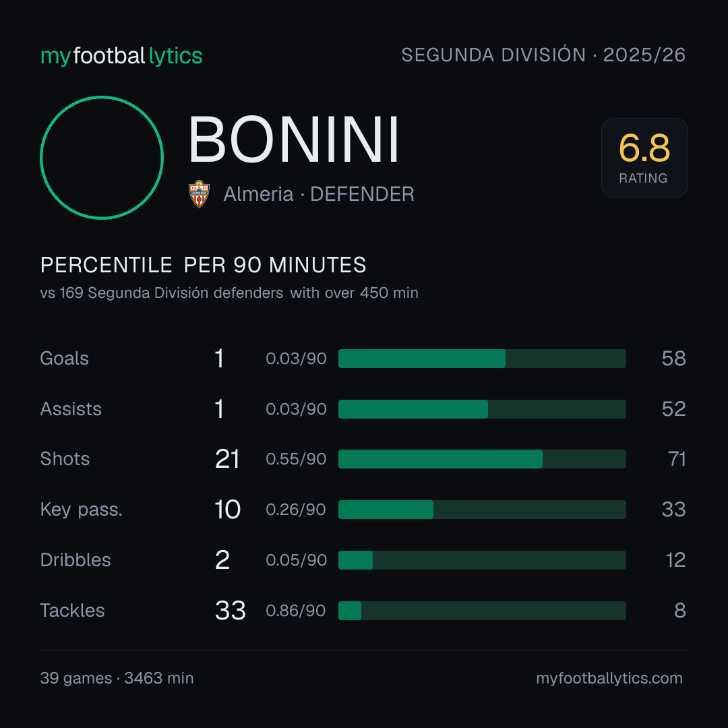The height and width of the screenshot is (728, 728).
Task: Click the 39 games · 3463 min text
Action: [117, 678]
